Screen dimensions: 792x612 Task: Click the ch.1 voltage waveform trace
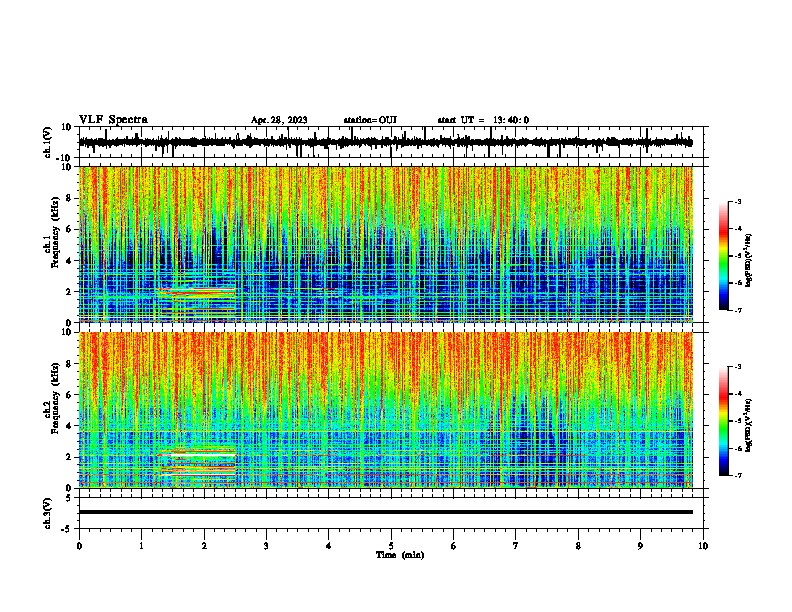pos(386,142)
